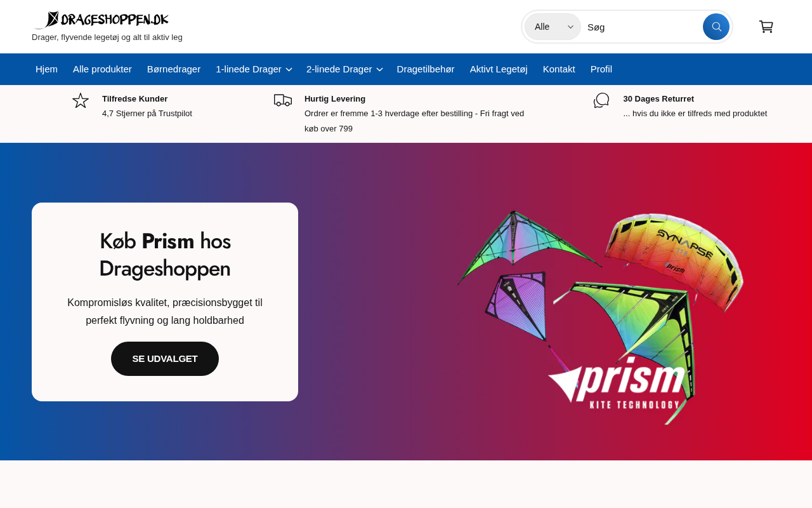
Task: Open the shopping cart
Action: point(766,27)
